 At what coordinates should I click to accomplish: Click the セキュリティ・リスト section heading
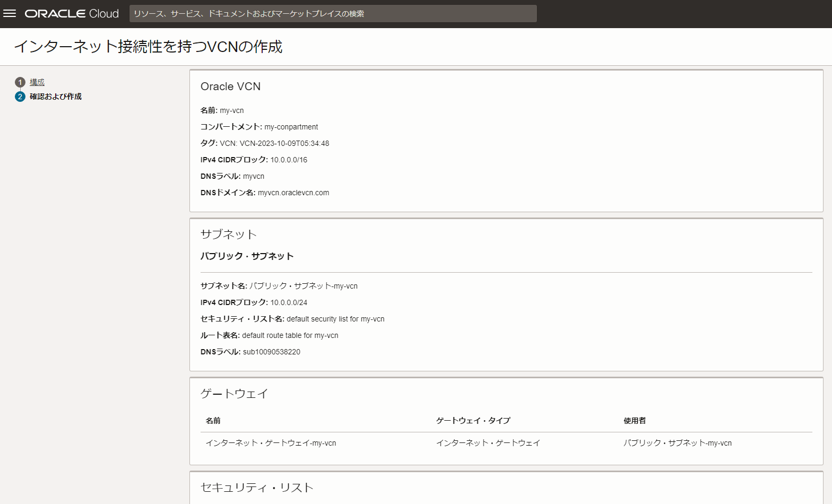[x=257, y=488]
